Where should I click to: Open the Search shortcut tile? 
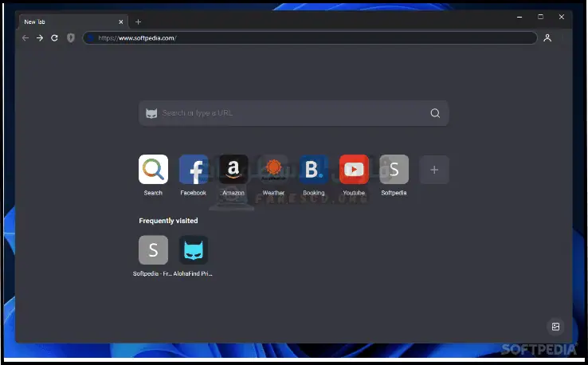tap(153, 170)
